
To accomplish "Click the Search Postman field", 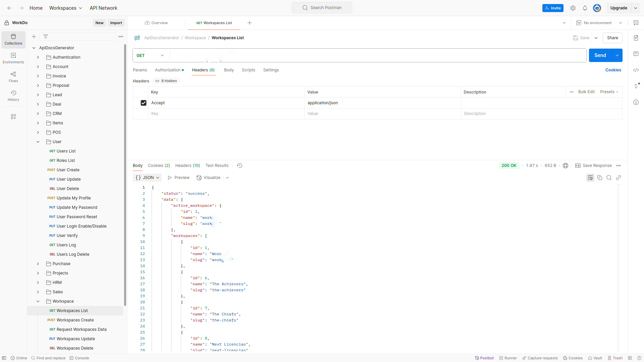I will pos(322,8).
